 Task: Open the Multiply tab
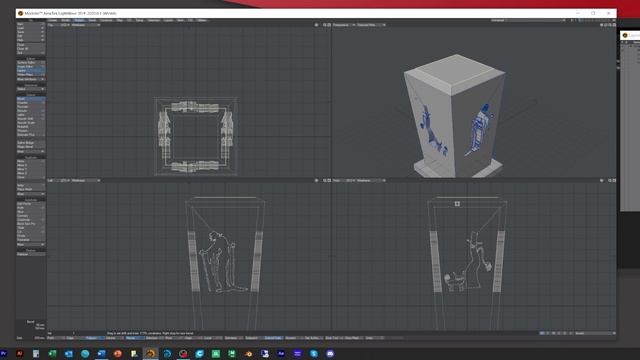click(x=79, y=20)
